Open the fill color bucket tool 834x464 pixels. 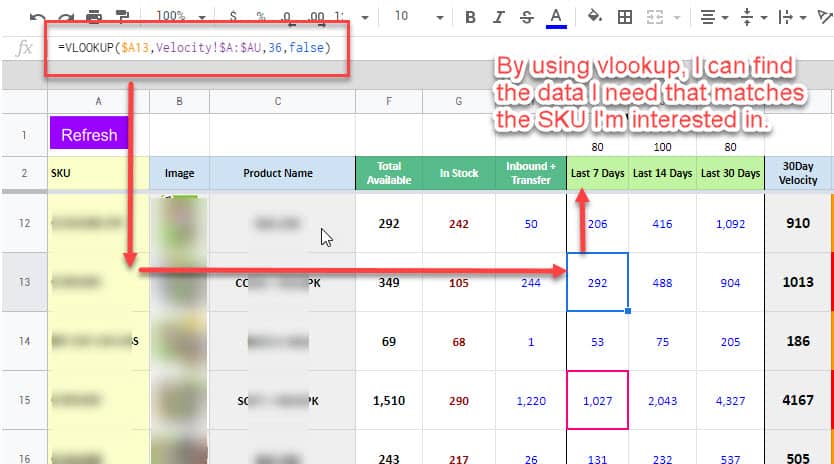[595, 17]
